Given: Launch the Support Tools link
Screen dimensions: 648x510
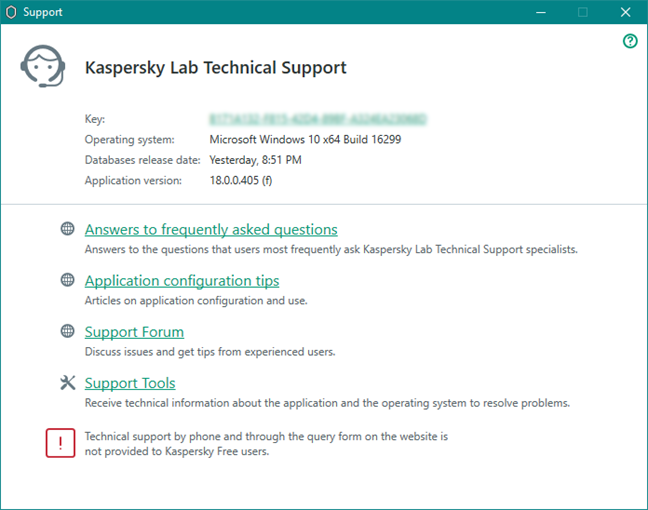Looking at the screenshot, I should click(130, 383).
